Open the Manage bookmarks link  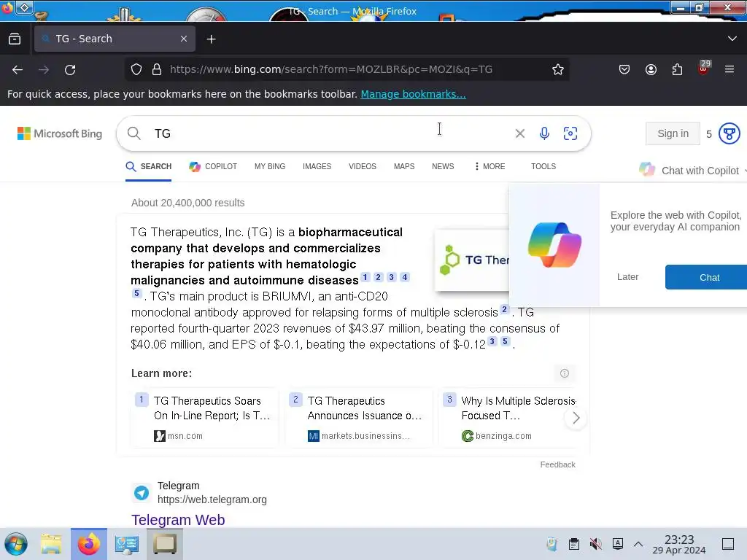tap(413, 94)
